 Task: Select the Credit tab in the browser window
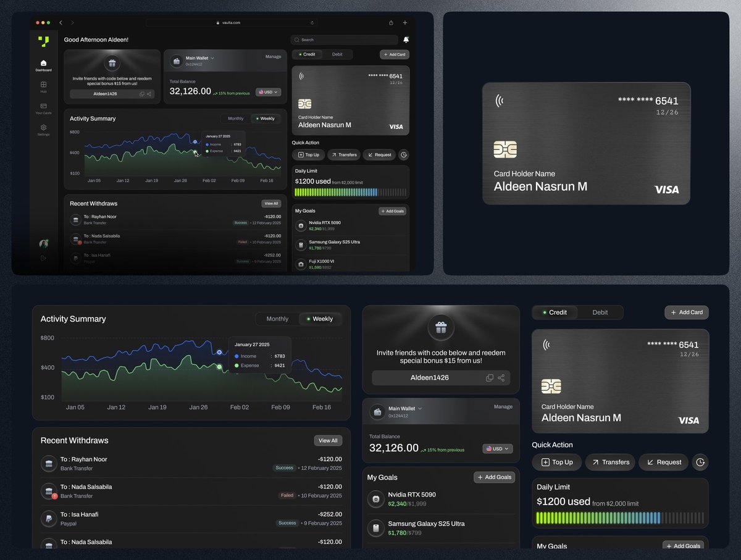click(x=307, y=54)
